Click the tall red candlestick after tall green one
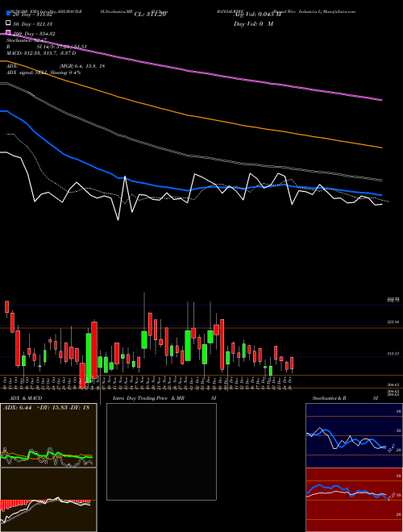 94,350
